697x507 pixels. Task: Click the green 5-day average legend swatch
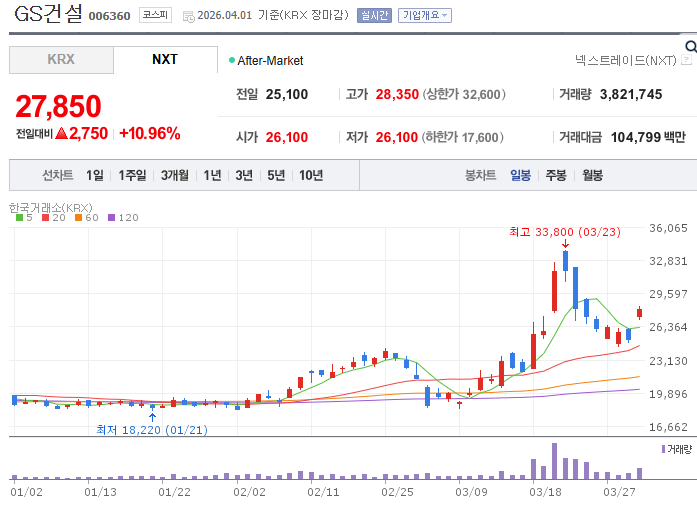(x=19, y=218)
